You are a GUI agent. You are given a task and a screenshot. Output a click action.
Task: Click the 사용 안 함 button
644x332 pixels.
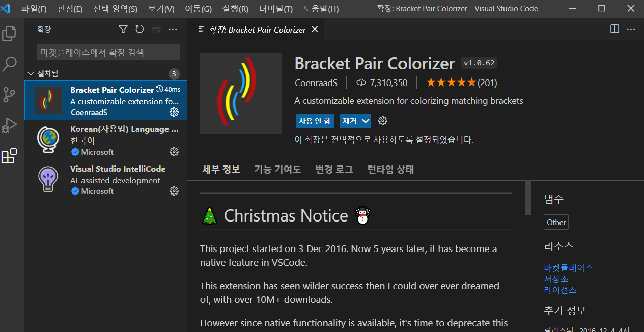(314, 121)
